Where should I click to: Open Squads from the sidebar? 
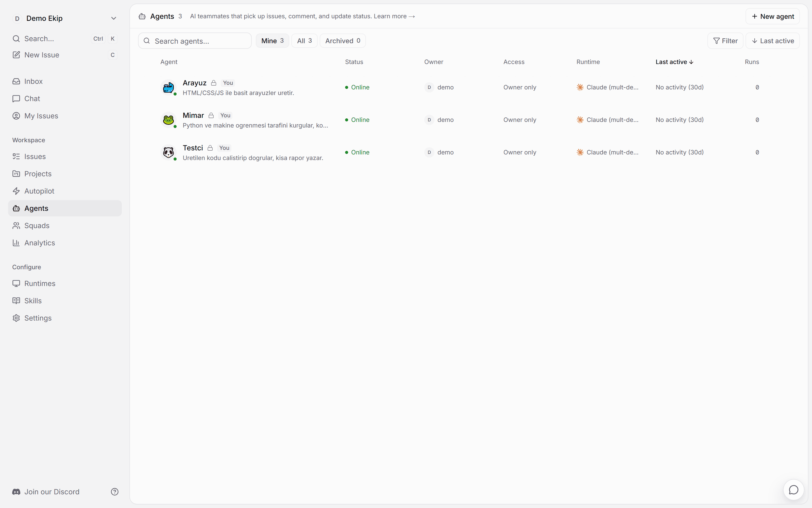tap(65, 226)
